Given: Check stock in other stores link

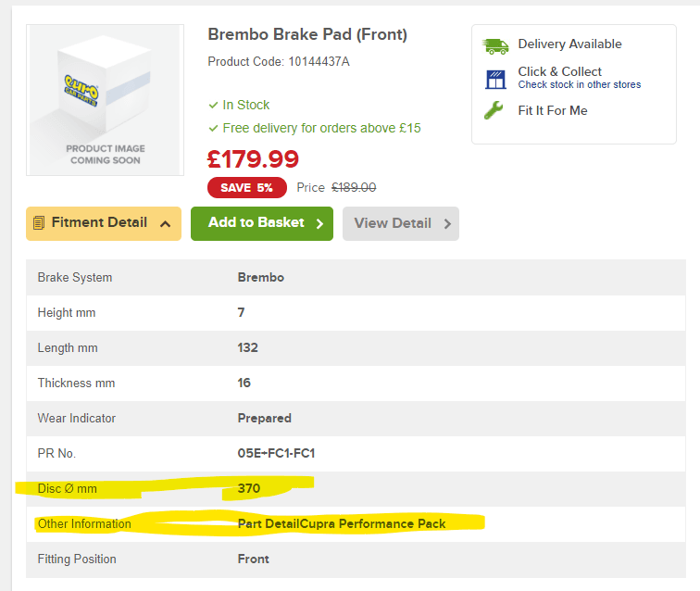Looking at the screenshot, I should (x=579, y=85).
